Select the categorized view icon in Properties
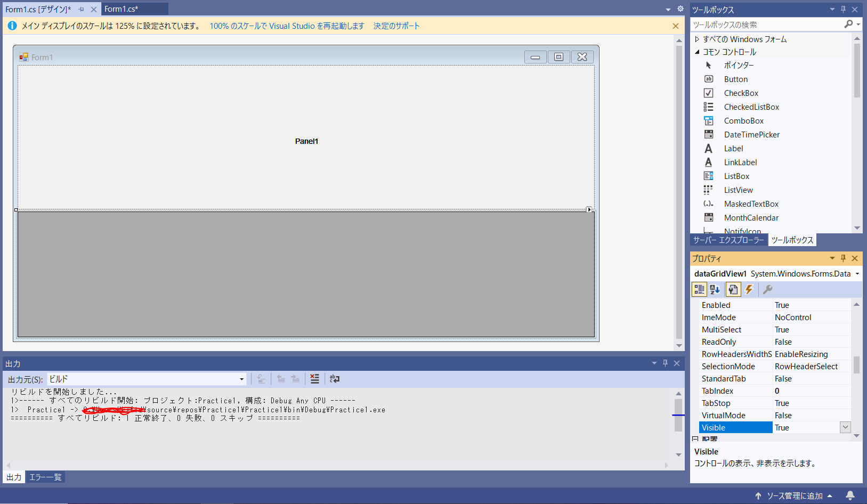This screenshot has height=504, width=867. tap(699, 289)
